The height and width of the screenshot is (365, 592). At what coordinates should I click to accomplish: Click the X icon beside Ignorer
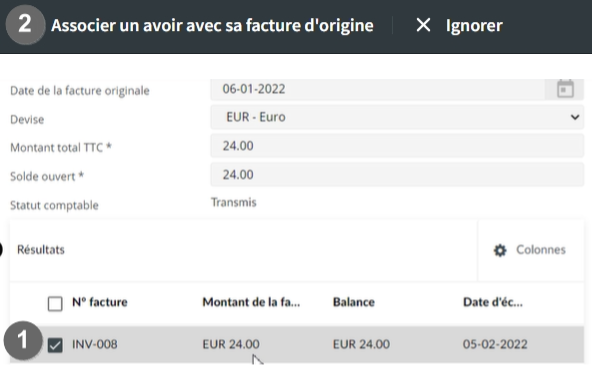point(423,25)
